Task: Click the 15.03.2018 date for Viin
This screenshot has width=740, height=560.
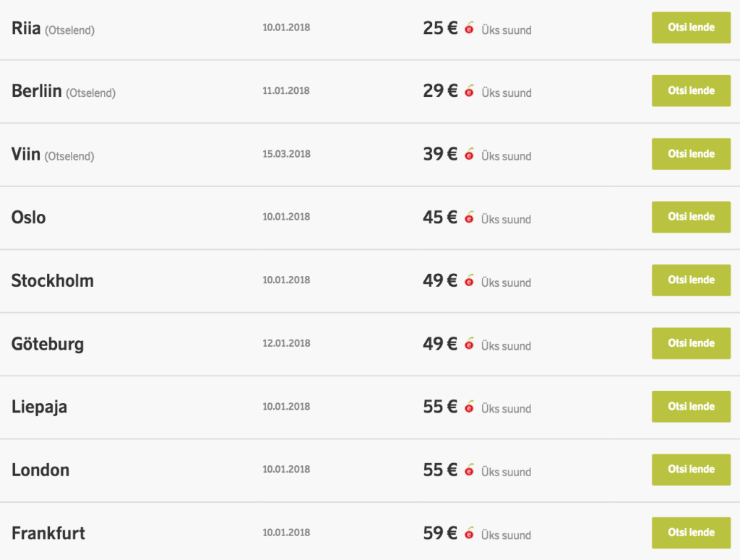Action: click(286, 154)
